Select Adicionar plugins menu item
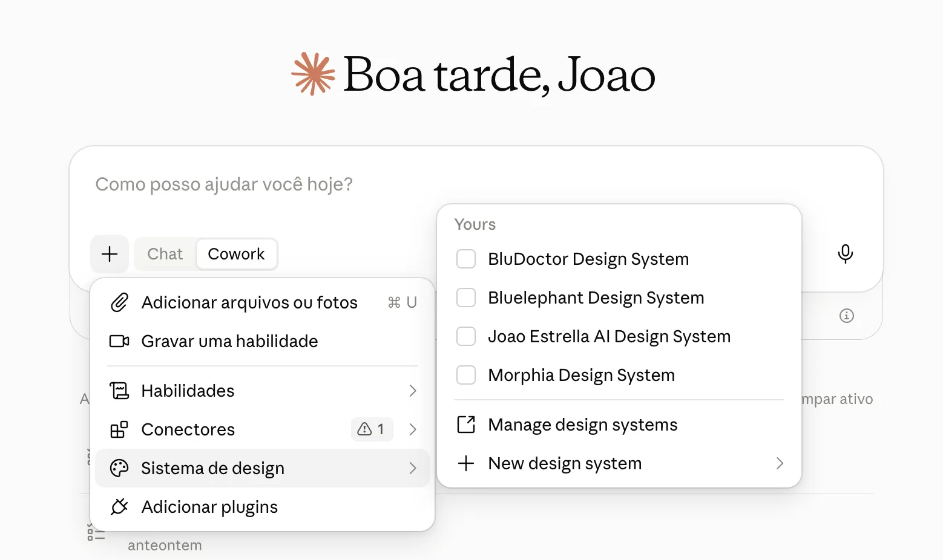The height and width of the screenshot is (560, 943). point(263,507)
